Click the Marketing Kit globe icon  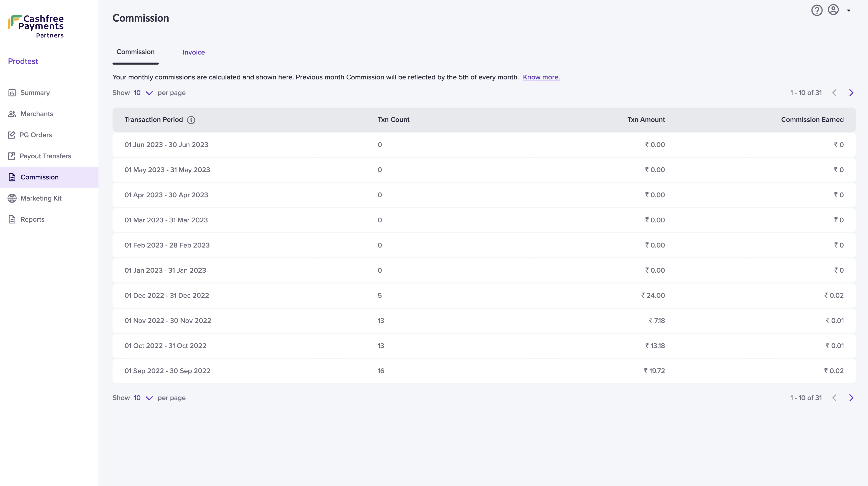point(12,198)
